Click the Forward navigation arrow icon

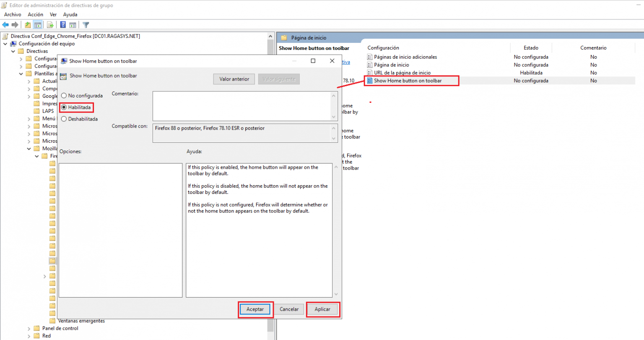point(15,24)
